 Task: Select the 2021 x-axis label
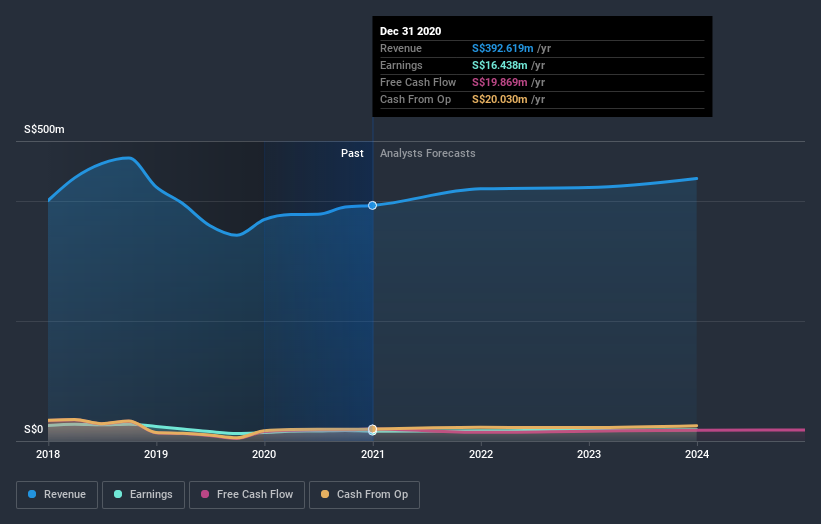[x=372, y=454]
